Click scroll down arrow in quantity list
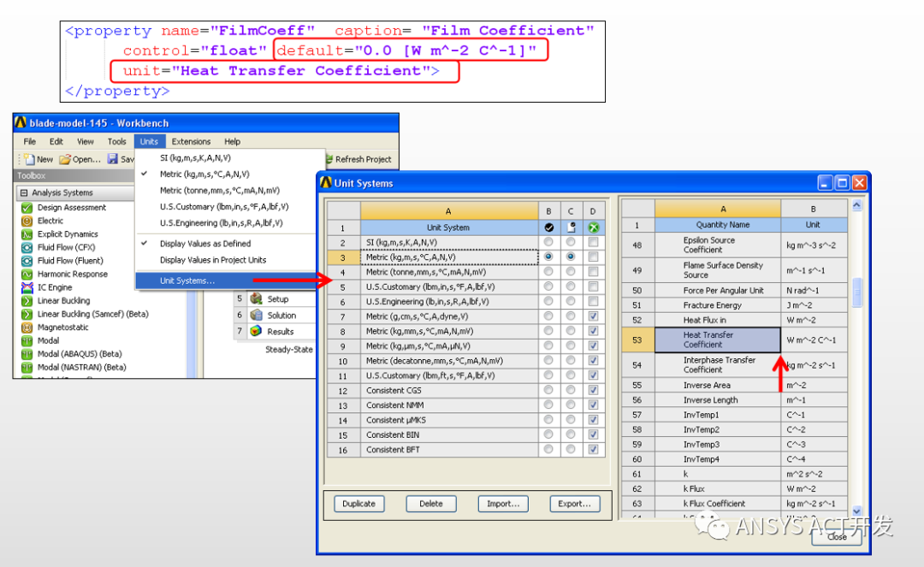The height and width of the screenshot is (567, 924). click(856, 511)
